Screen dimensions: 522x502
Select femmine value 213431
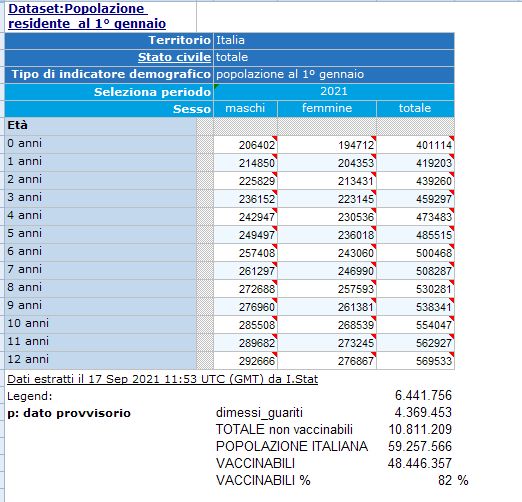tap(327, 181)
